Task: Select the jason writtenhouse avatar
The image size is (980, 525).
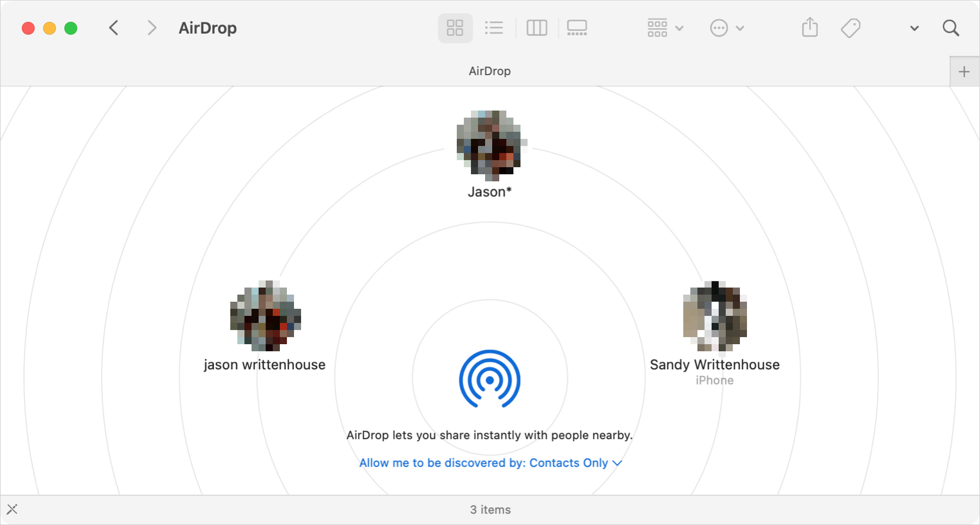Action: [265, 316]
